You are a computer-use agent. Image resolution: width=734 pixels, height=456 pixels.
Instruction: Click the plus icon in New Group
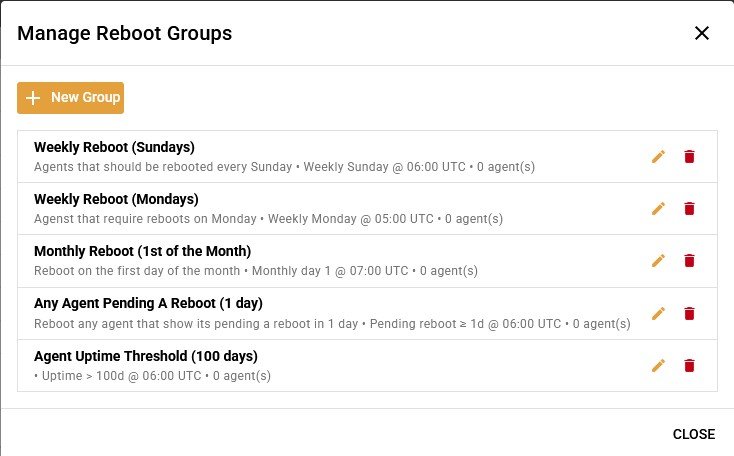click(33, 98)
